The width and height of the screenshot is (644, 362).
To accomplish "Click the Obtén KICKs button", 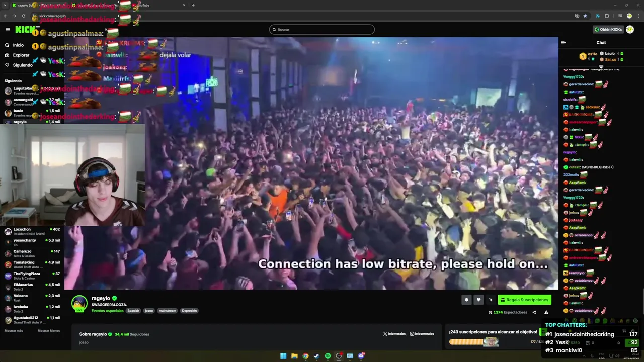I will (x=608, y=30).
